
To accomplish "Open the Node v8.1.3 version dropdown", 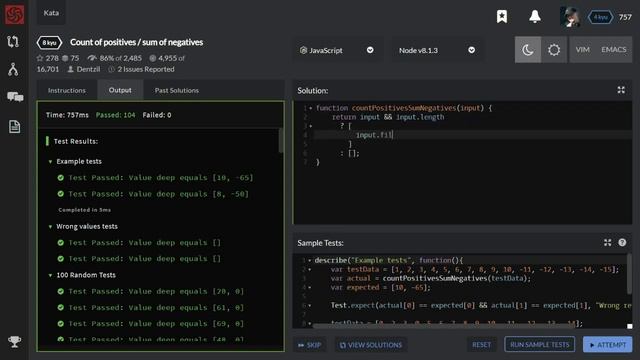I will 437,50.
